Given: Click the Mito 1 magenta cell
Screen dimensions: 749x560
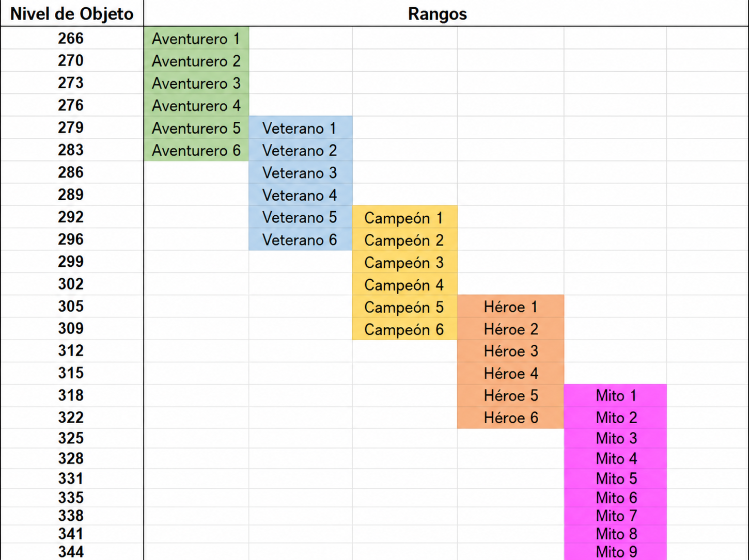Looking at the screenshot, I should pos(615,396).
